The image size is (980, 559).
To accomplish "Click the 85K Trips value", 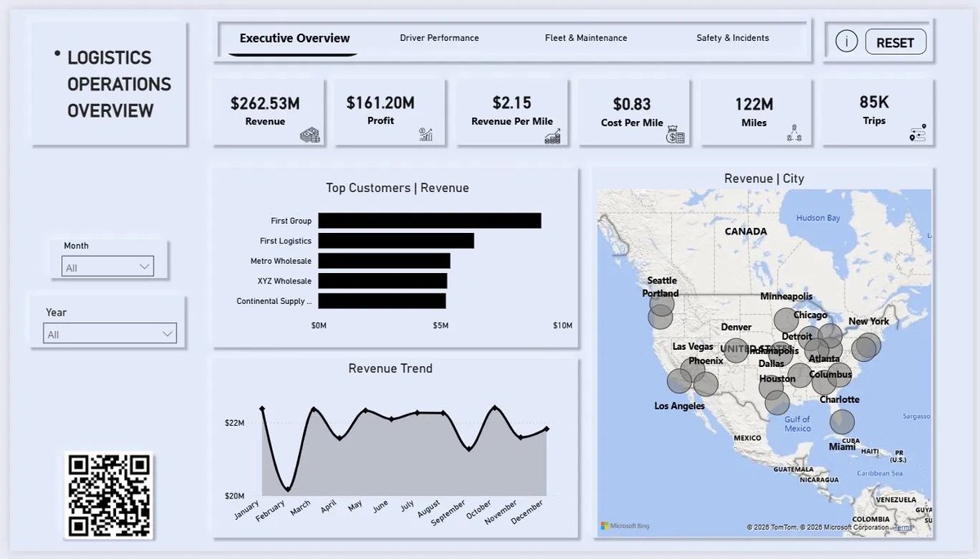I will pos(874,102).
